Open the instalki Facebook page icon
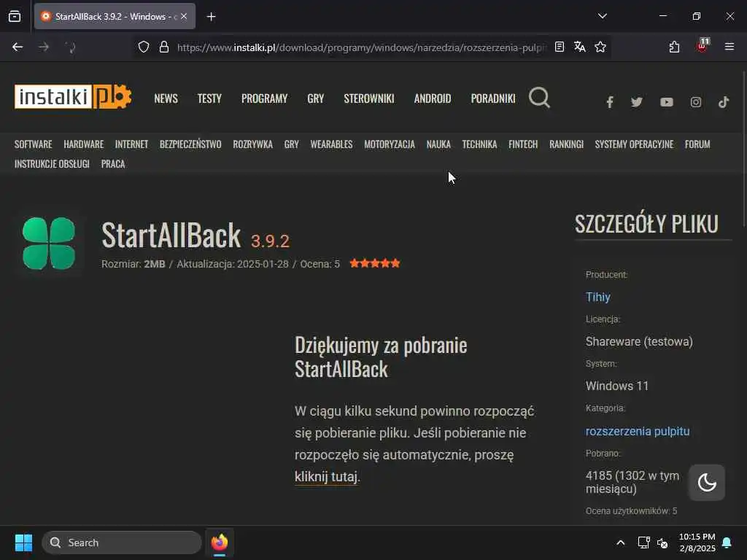The height and width of the screenshot is (560, 747). [x=609, y=102]
